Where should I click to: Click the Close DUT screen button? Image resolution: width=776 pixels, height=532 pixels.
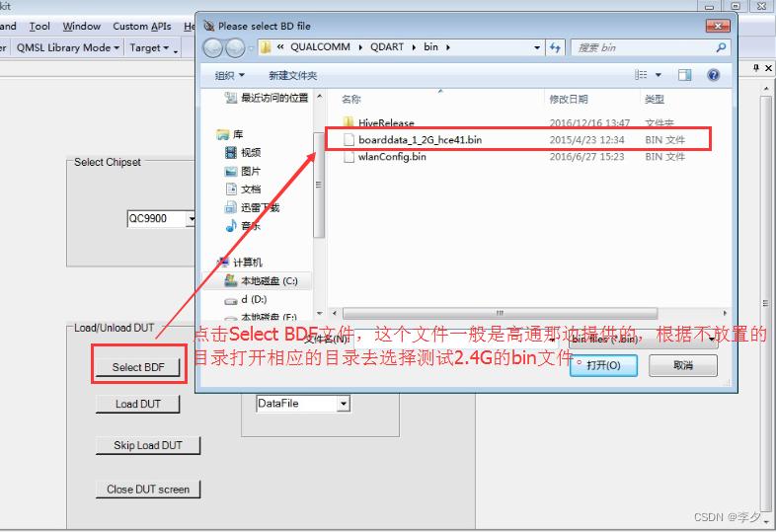click(148, 490)
